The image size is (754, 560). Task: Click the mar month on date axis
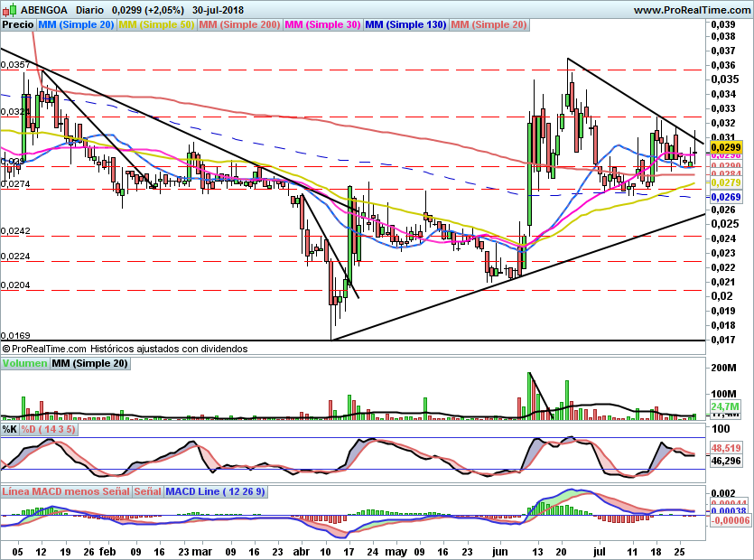(x=202, y=552)
